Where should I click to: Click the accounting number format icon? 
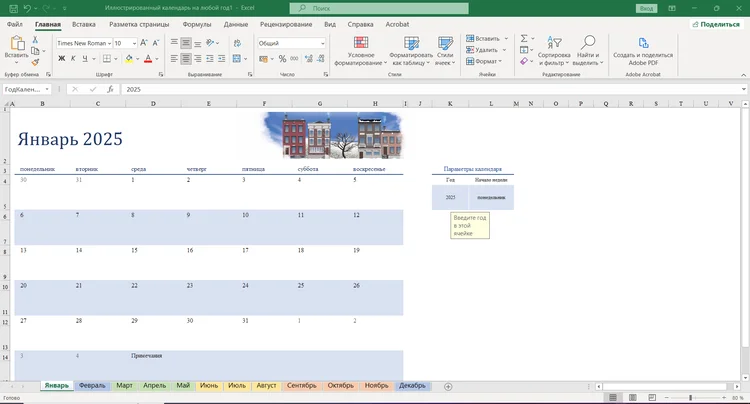pos(263,59)
